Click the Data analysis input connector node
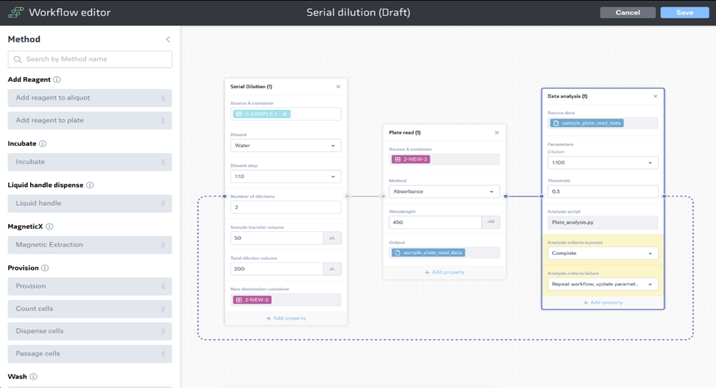This screenshot has width=716, height=388. point(542,196)
